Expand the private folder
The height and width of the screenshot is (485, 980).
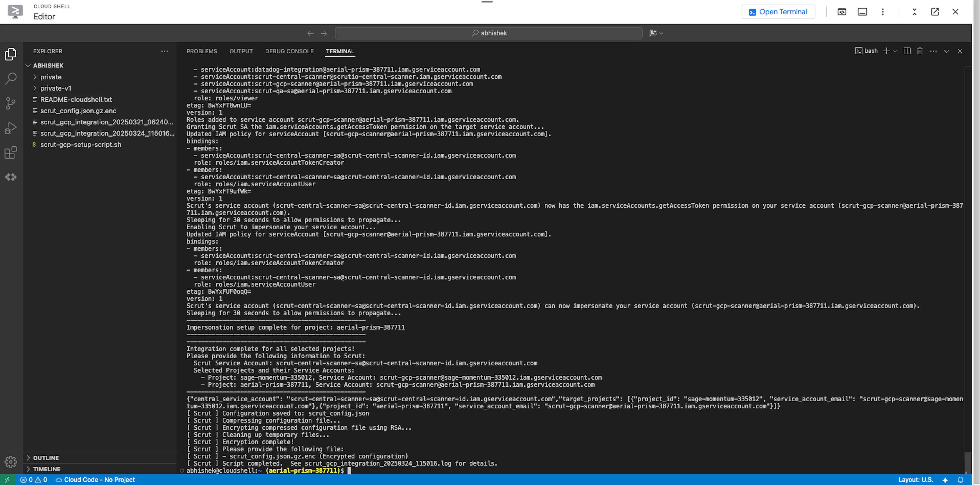pos(51,77)
